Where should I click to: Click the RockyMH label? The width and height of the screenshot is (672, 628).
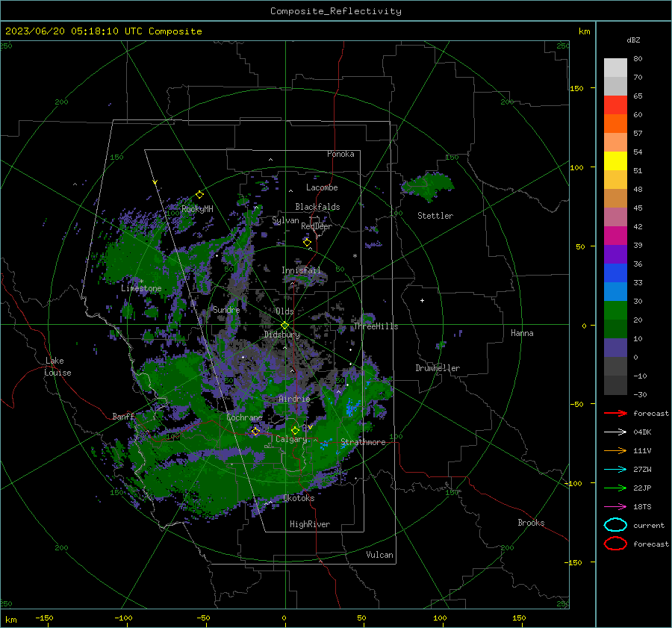tap(197, 209)
